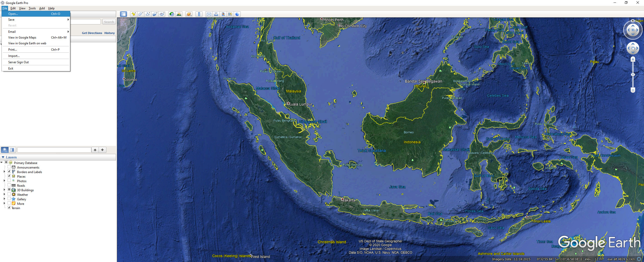Collapse the Primary Database tree node
The width and height of the screenshot is (644, 262).
pyautogui.click(x=2, y=162)
